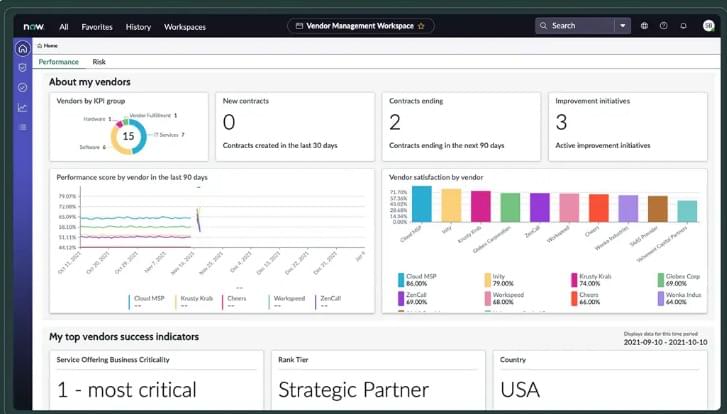
Task: Switch to the Performance tab
Action: point(58,62)
